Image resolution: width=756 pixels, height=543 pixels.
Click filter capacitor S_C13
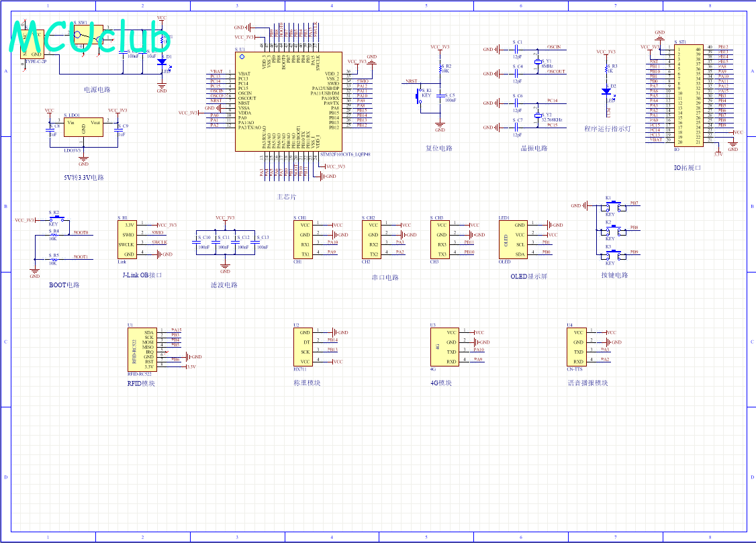pos(256,242)
